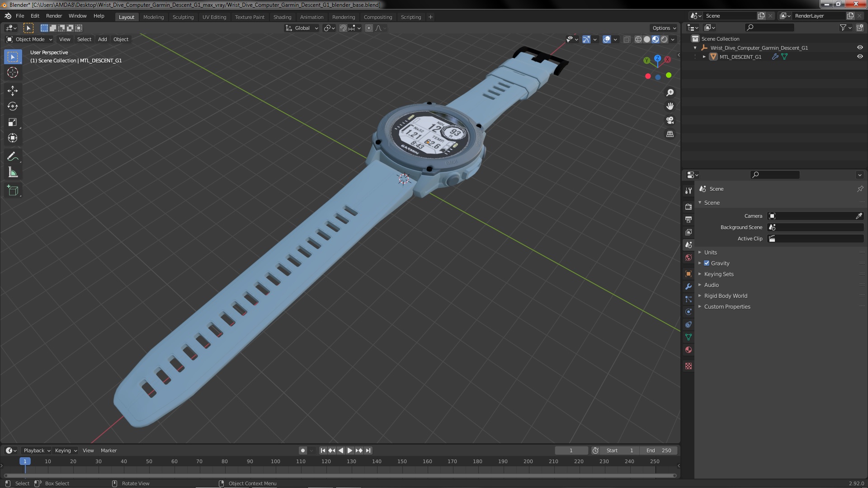Screen dimensions: 868x488
Task: Toggle X-ray display
Action: [627, 39]
